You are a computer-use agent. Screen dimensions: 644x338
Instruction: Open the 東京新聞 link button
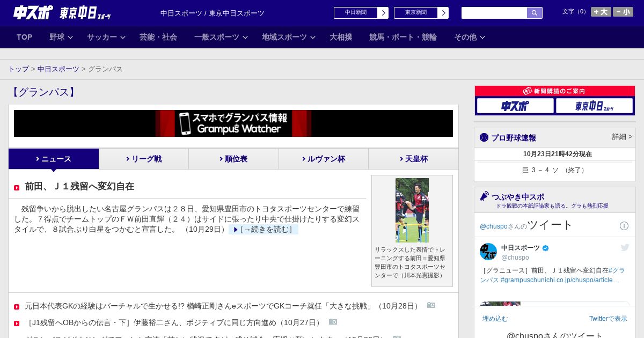pos(416,13)
